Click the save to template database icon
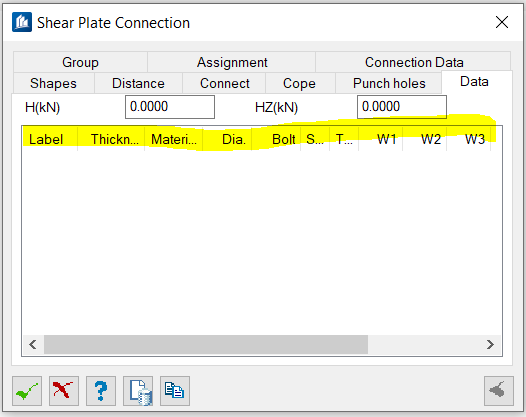 pos(138,391)
